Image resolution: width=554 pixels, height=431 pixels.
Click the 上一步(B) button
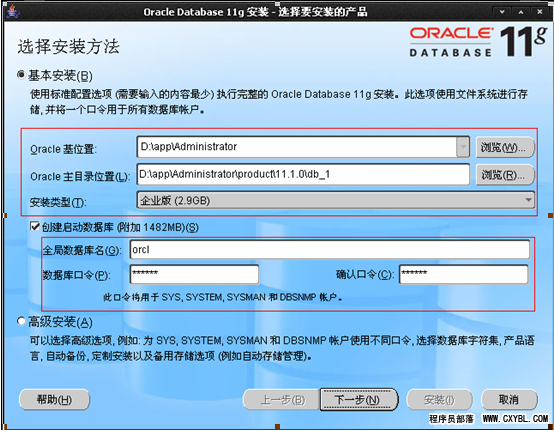[x=281, y=400]
